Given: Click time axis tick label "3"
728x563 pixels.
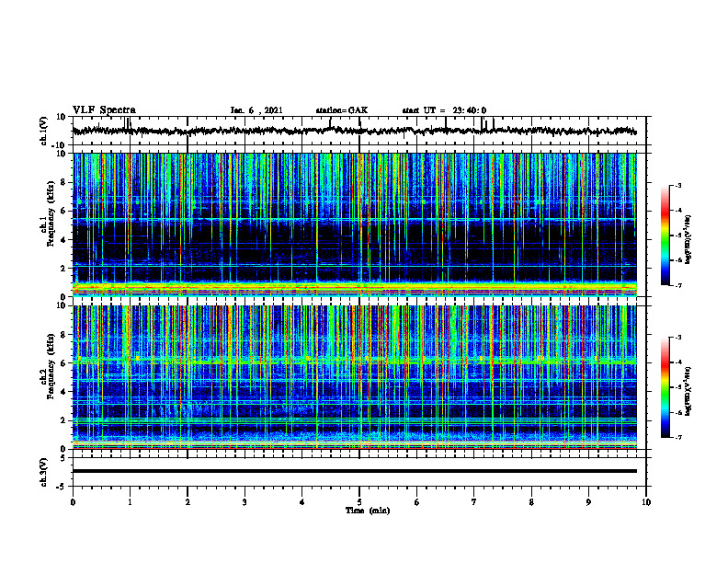Looking at the screenshot, I should click(245, 502).
